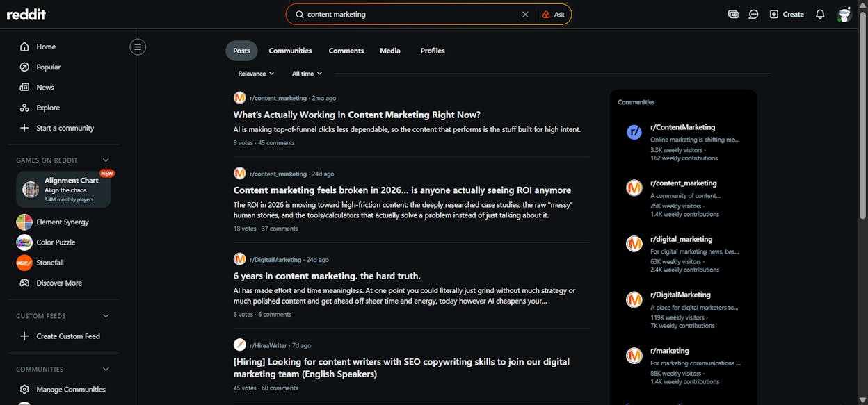Click '9 votes · 45 comments' text
The width and height of the screenshot is (868, 405).
(x=264, y=143)
